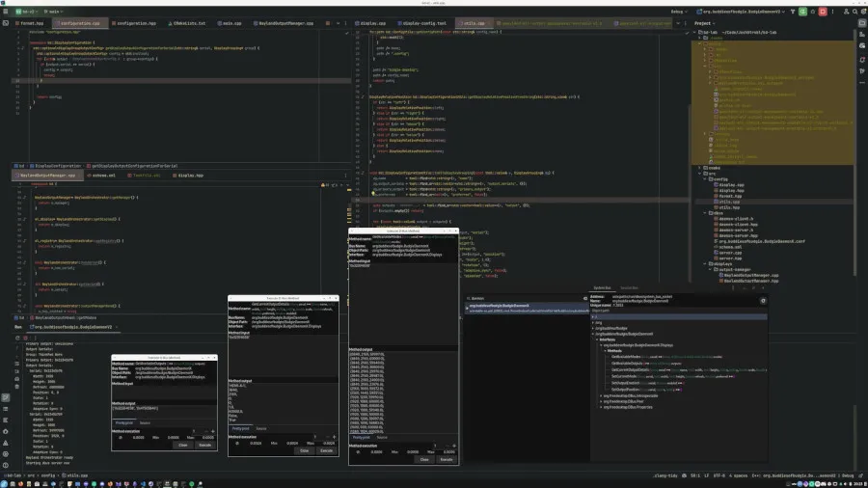
Task: Select Source tab in GetAvailableOutputs dialog
Action: (x=145, y=423)
